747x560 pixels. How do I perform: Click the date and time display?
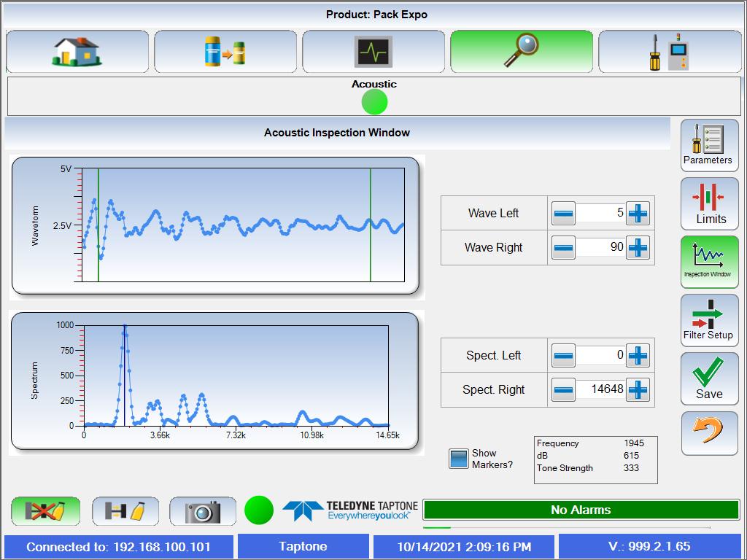(464, 547)
